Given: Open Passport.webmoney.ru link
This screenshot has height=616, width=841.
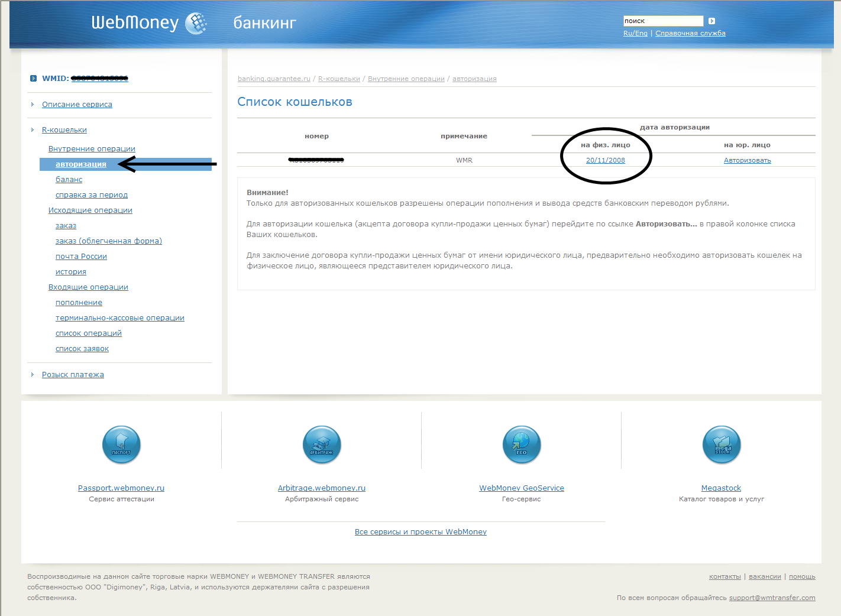Looking at the screenshot, I should [121, 488].
